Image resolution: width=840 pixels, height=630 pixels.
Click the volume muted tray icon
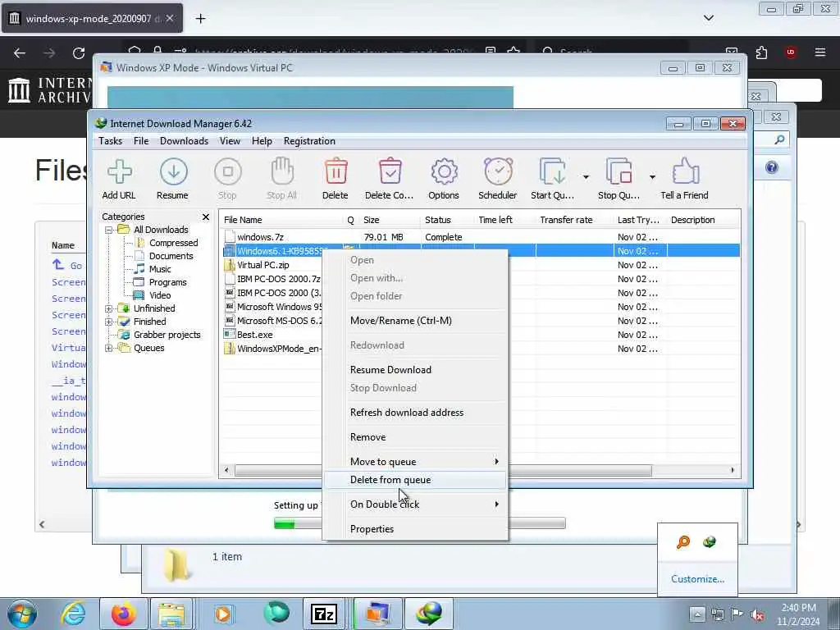point(757,614)
